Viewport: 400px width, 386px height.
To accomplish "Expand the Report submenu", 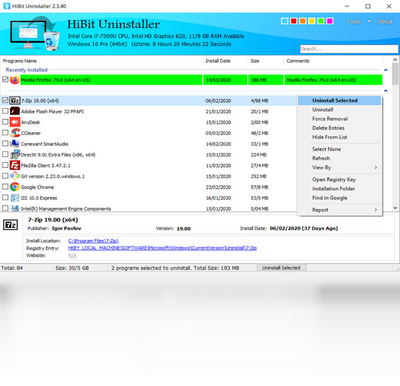I will (339, 210).
